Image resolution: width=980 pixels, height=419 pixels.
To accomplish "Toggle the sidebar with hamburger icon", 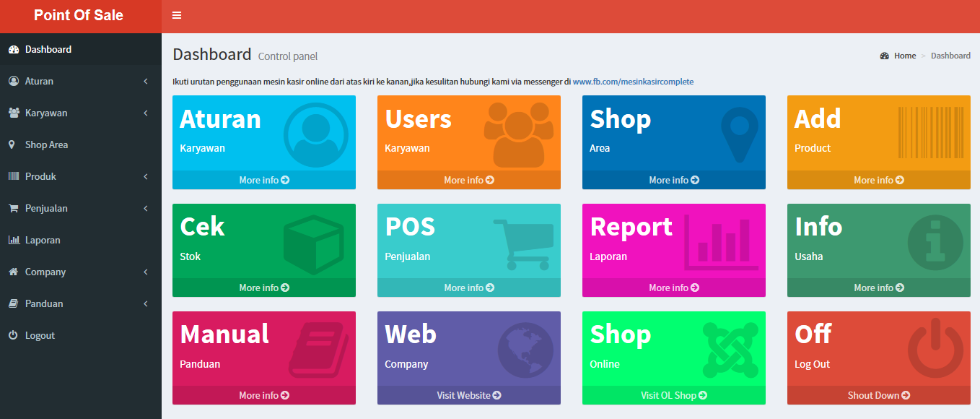I will pyautogui.click(x=177, y=15).
